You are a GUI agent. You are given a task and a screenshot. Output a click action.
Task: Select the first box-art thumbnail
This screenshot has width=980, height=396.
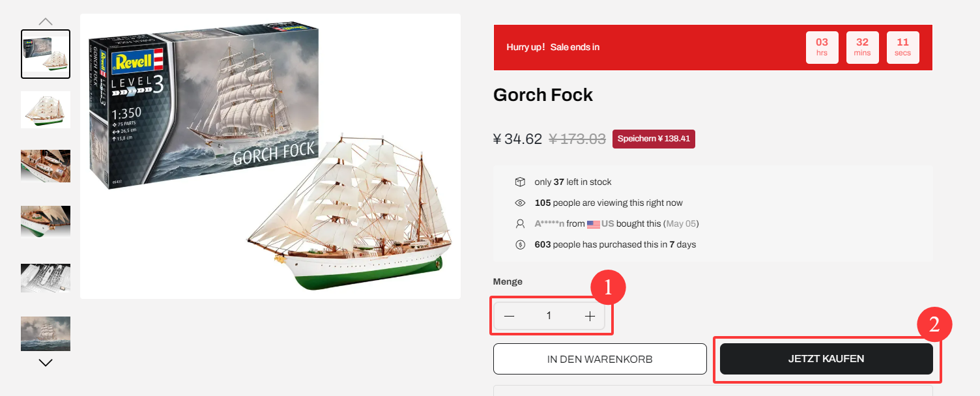pyautogui.click(x=46, y=54)
